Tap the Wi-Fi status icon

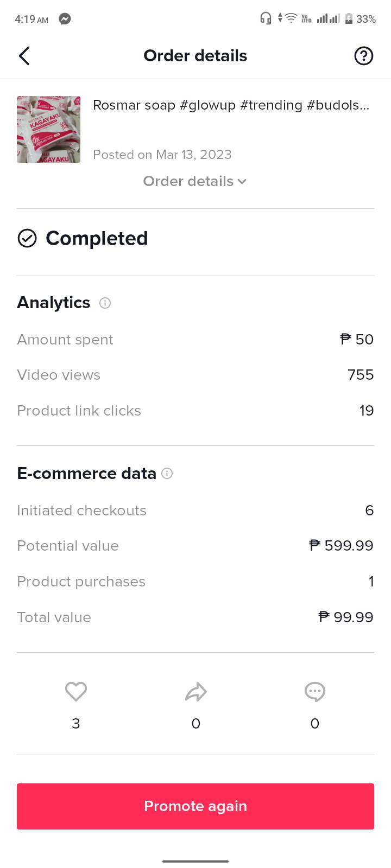pos(291,19)
